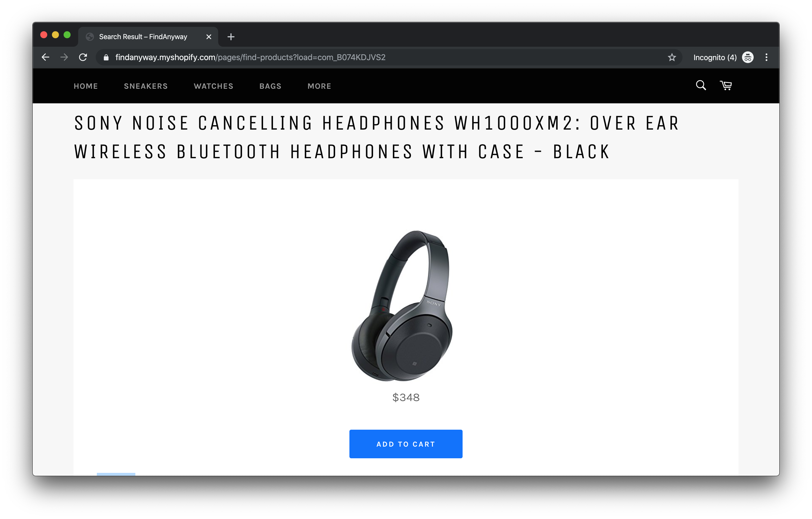812x519 pixels.
Task: Close the Search Result – FindAnyway tab
Action: (x=209, y=36)
